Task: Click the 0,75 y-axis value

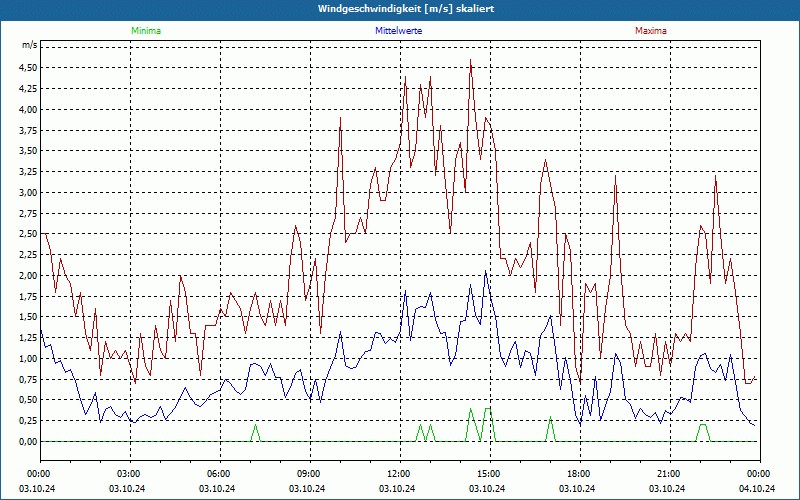Action: [x=29, y=380]
